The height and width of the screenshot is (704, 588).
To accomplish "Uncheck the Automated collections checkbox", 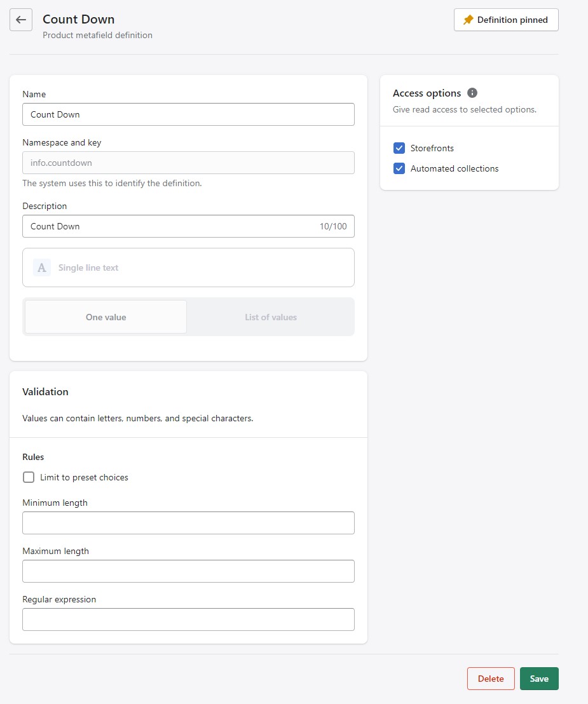I will pos(399,168).
